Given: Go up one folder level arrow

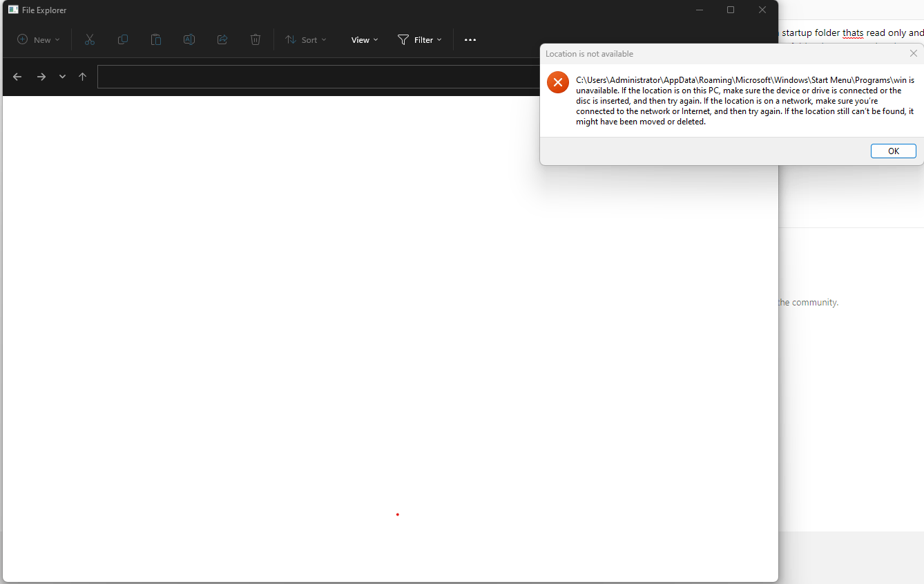Looking at the screenshot, I should [x=83, y=77].
